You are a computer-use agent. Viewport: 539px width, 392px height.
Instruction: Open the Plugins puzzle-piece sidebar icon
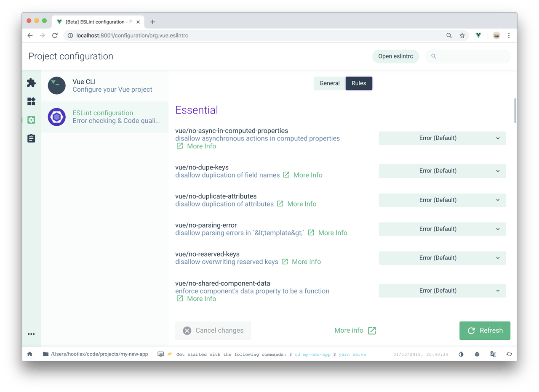click(x=31, y=82)
